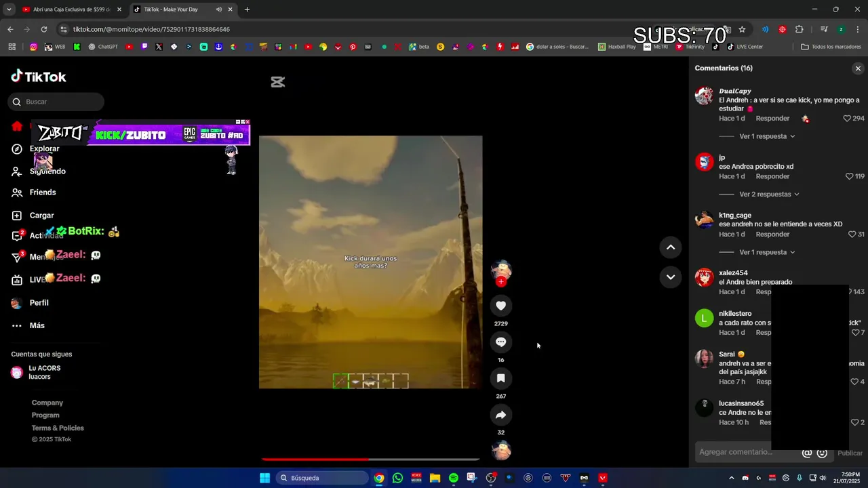Open Perfil in the sidebar
This screenshot has width=868, height=488.
tap(39, 303)
